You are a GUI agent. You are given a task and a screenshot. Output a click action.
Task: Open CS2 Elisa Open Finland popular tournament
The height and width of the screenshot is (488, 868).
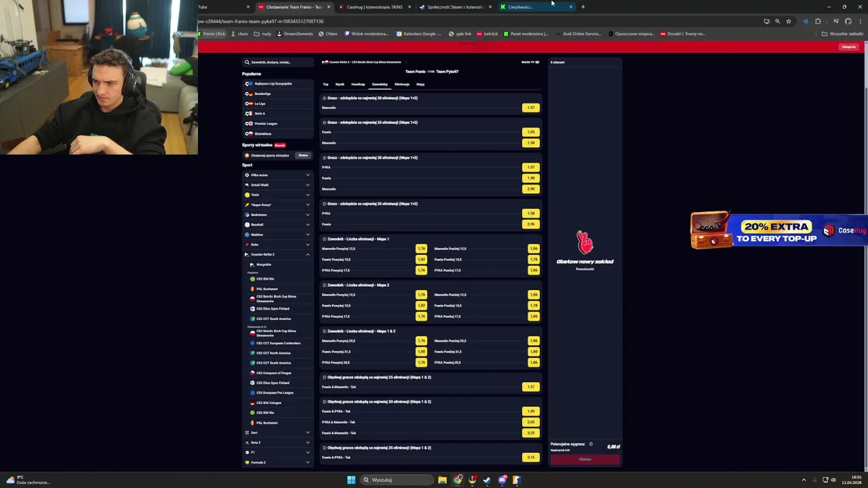(278, 308)
